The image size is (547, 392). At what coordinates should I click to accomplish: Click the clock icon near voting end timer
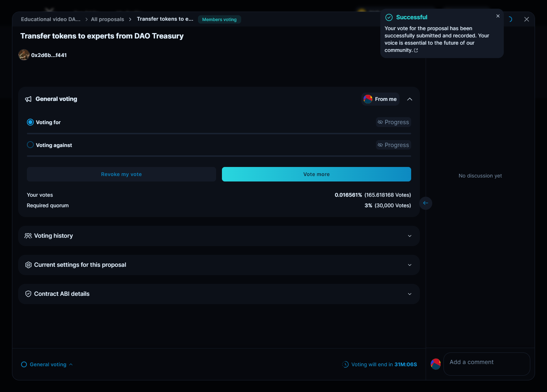point(345,364)
